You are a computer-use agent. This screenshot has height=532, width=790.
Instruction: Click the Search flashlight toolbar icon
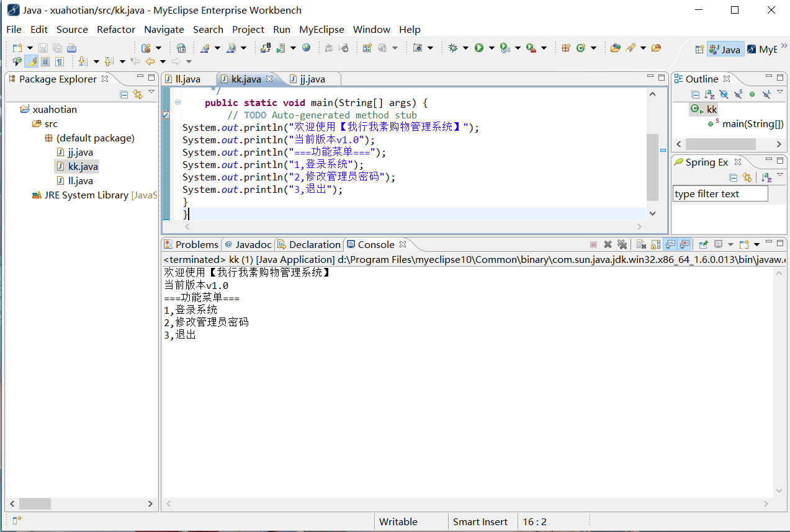pyautogui.click(x=631, y=48)
